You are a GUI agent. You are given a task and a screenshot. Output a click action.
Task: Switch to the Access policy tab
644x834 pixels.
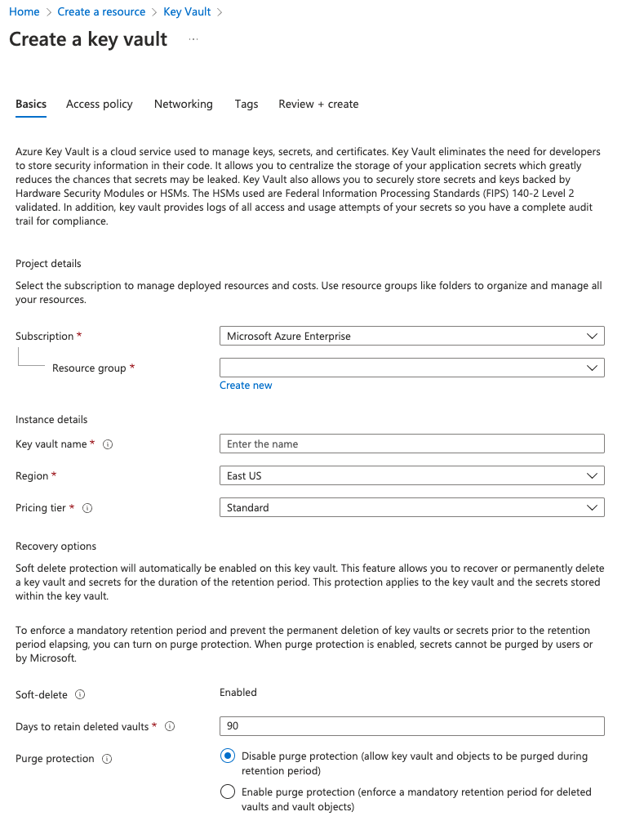(x=100, y=105)
